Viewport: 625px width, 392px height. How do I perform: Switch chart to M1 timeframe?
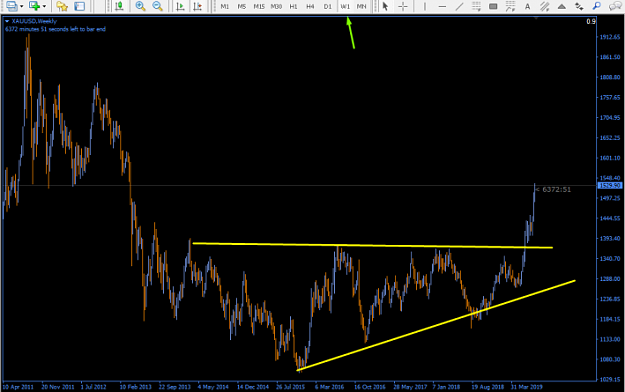[225, 6]
